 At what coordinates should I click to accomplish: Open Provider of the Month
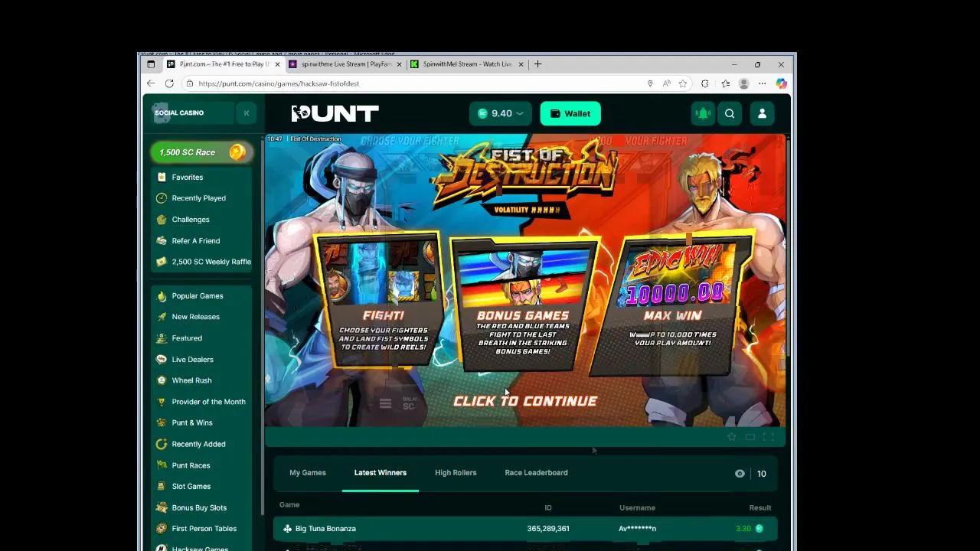[208, 402]
